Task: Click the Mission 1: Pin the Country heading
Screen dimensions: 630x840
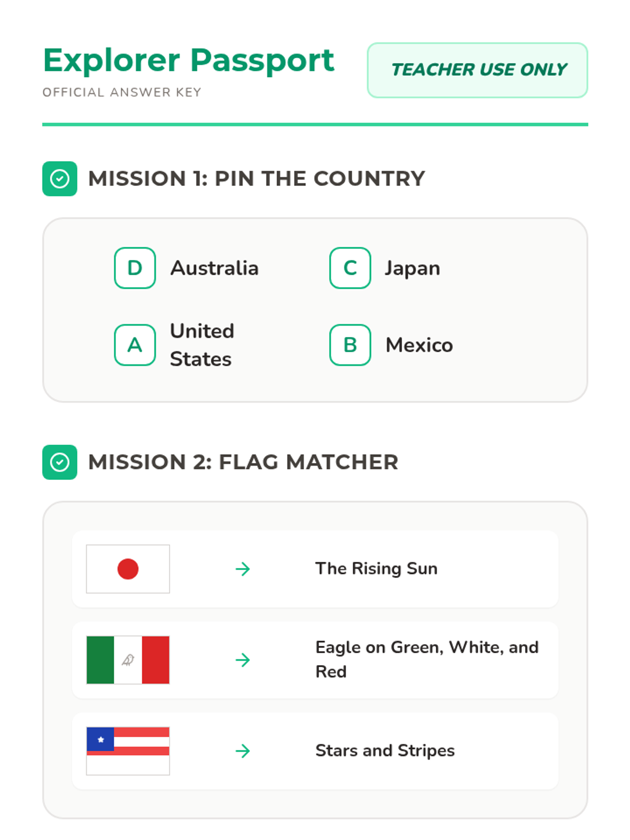Action: coord(257,178)
